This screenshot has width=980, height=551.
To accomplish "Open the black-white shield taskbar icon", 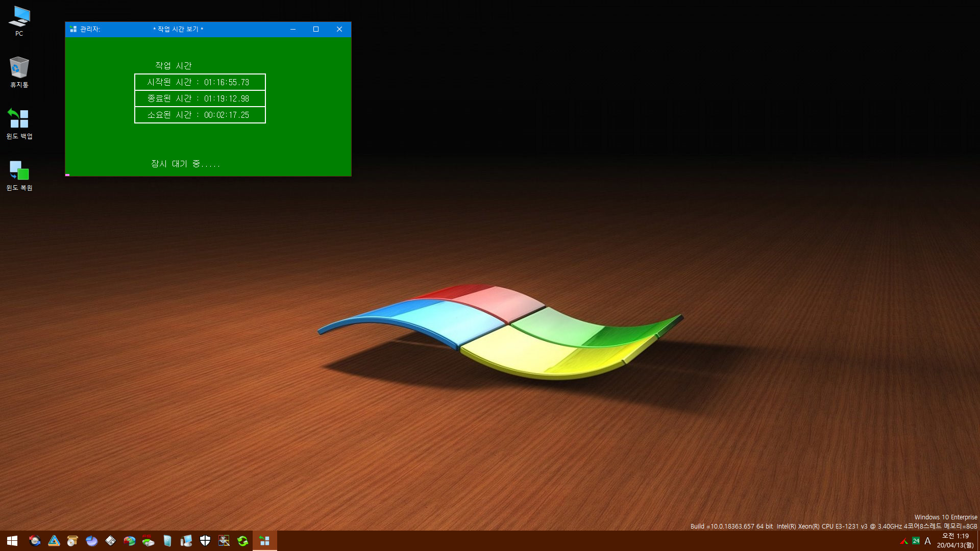I will coord(205,541).
